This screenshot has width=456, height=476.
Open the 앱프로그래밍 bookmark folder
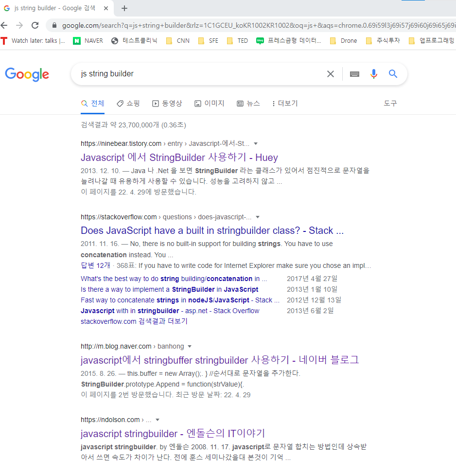click(x=431, y=41)
